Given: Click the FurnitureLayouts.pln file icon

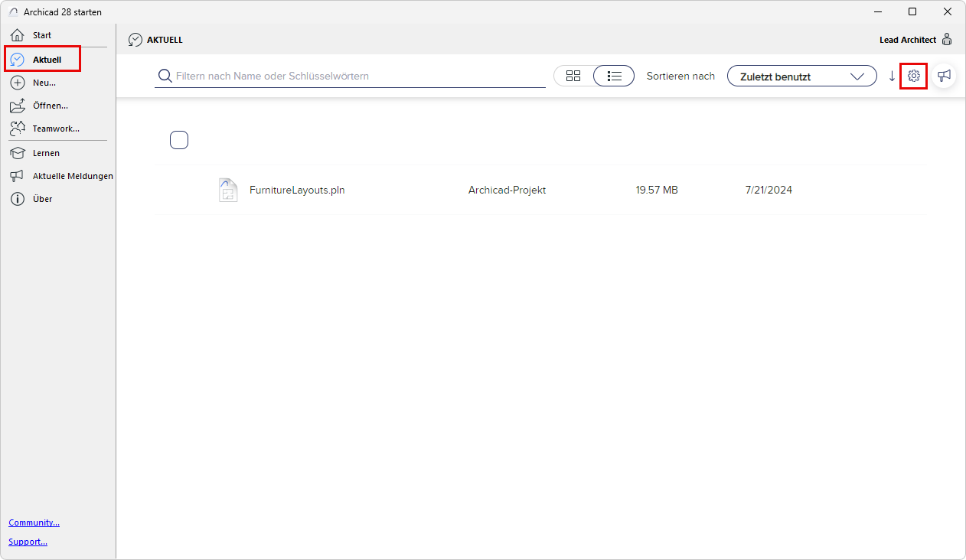Looking at the screenshot, I should click(228, 190).
